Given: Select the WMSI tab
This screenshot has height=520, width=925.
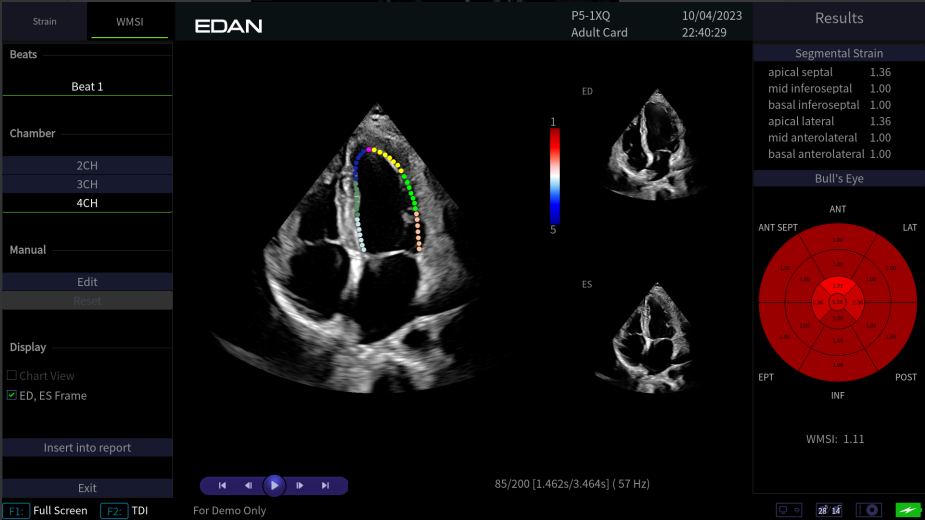Looking at the screenshot, I should (130, 20).
